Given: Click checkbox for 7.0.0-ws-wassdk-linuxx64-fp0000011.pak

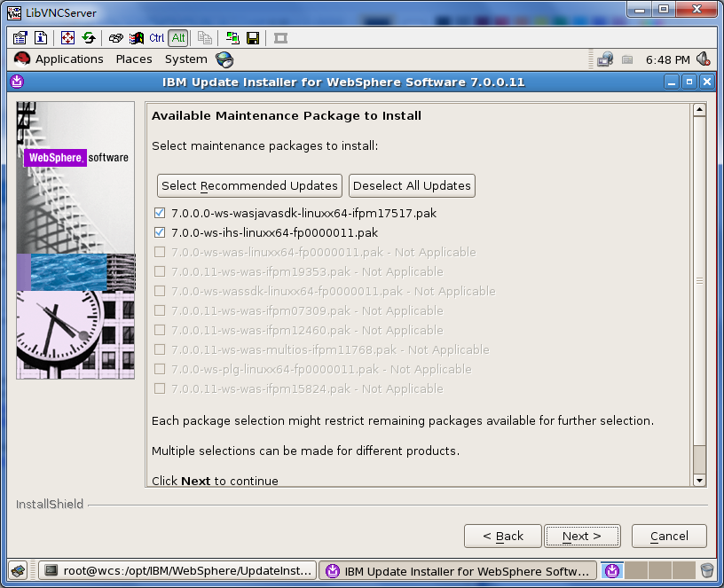Looking at the screenshot, I should 160,291.
